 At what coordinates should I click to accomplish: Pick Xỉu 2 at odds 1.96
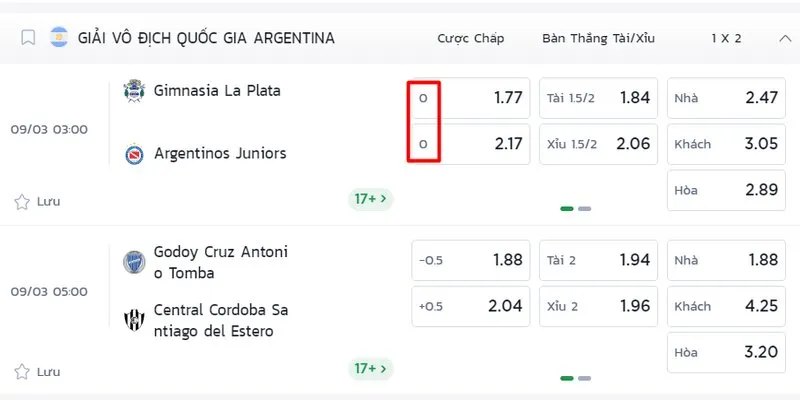598,306
